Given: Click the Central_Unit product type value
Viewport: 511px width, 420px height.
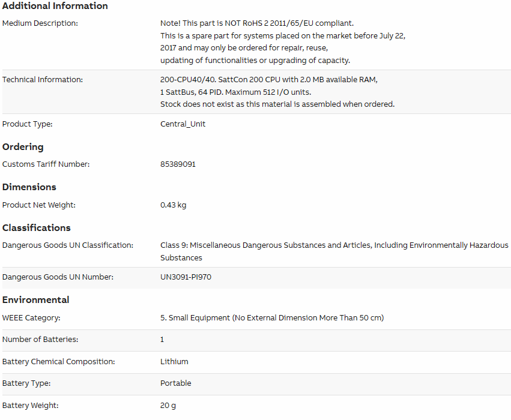Looking at the screenshot, I should pyautogui.click(x=183, y=124).
